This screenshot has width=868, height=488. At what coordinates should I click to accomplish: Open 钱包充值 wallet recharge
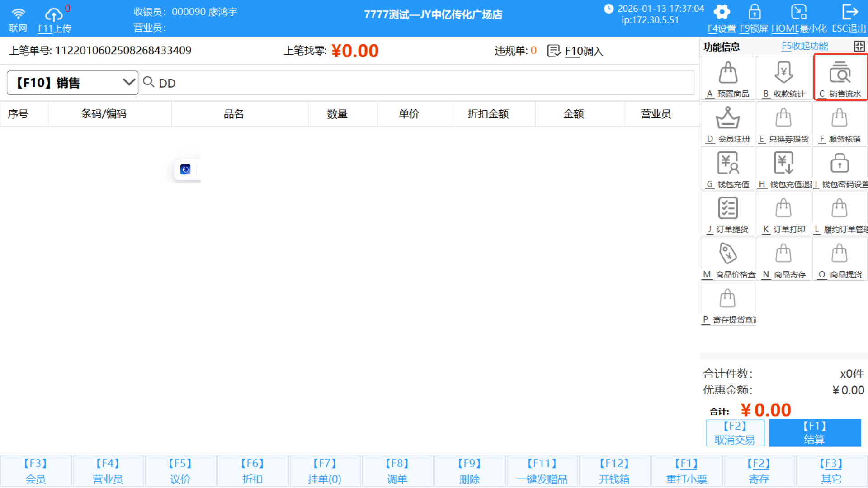pos(728,169)
